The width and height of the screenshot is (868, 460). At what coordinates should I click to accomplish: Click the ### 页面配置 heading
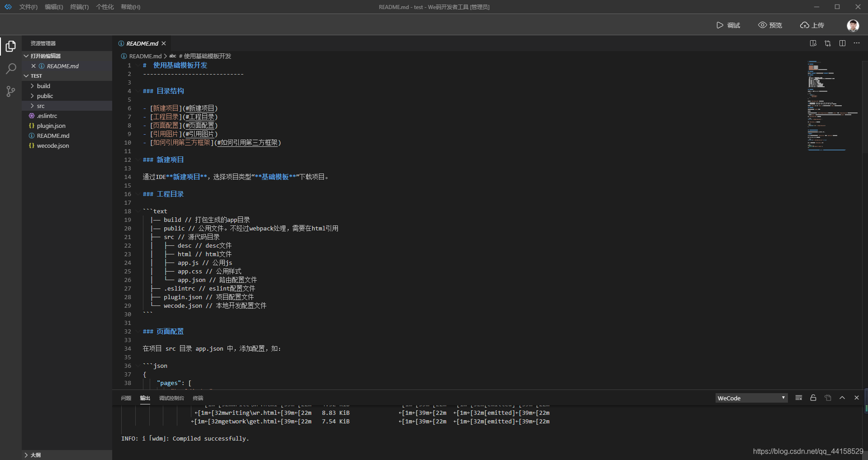pos(163,332)
